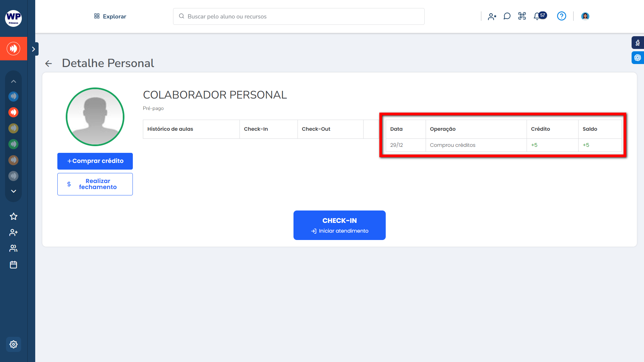Open the favorites star icon in the sidebar
This screenshot has width=644, height=362.
[13, 217]
